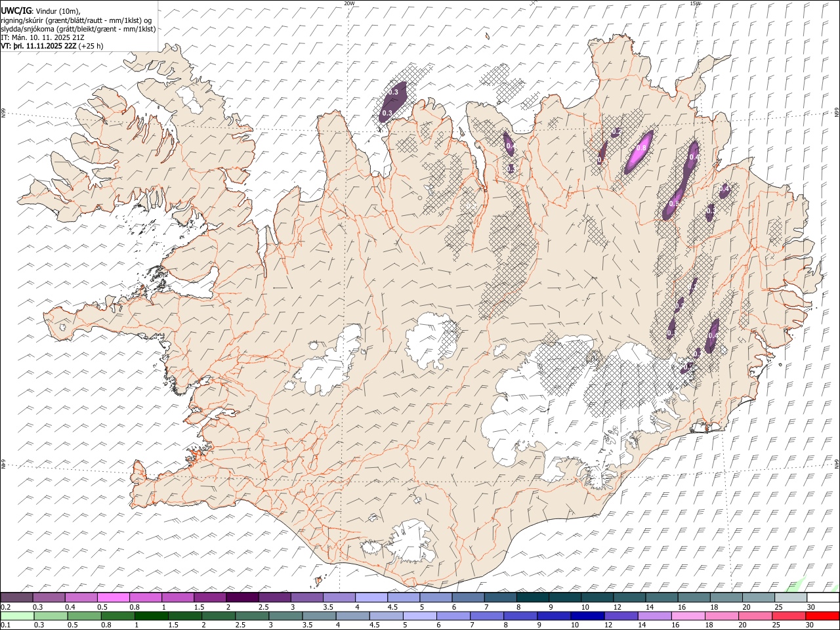Choose the darkest green 1–1.5 rain swatch
This screenshot has height=630, width=840.
[152, 616]
